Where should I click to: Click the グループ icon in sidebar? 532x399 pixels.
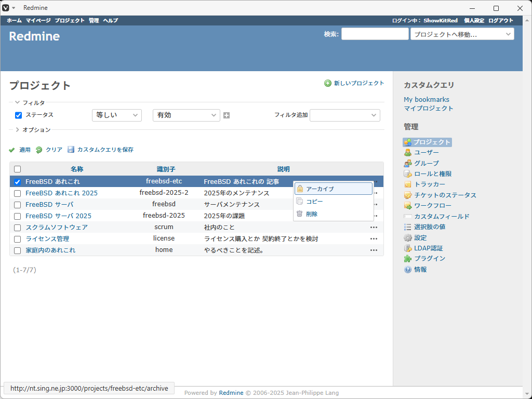tap(407, 163)
